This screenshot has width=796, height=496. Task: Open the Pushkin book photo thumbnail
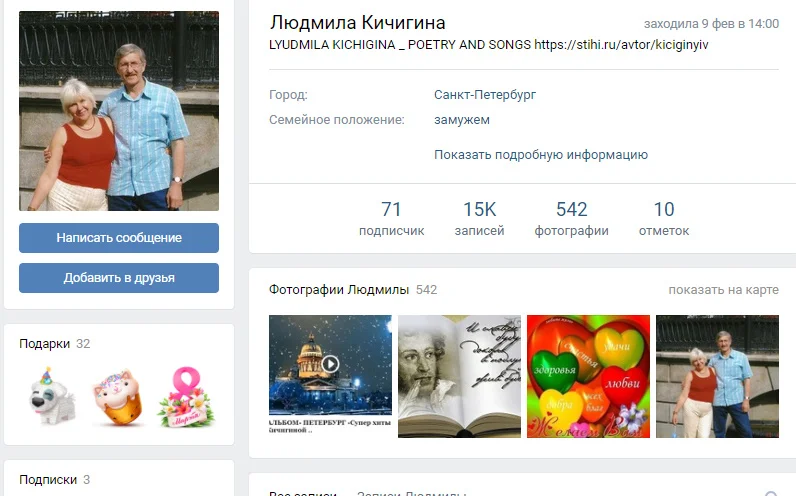[x=459, y=376]
